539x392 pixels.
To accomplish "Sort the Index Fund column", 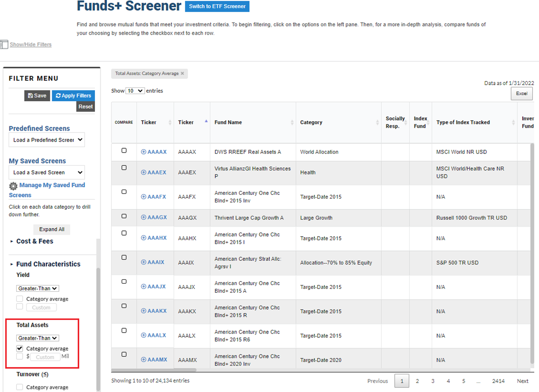I will click(428, 123).
